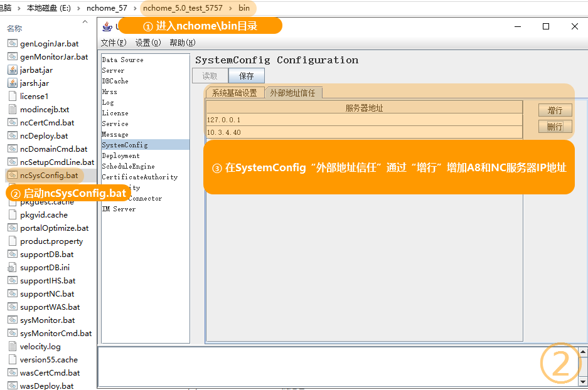
Task: Click the 保存 button
Action: [x=246, y=76]
